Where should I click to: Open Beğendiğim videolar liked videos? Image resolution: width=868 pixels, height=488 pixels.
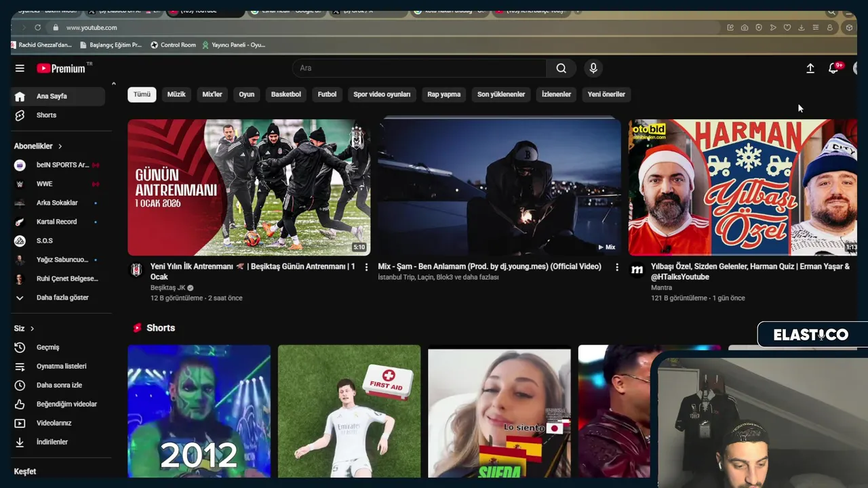click(x=59, y=404)
